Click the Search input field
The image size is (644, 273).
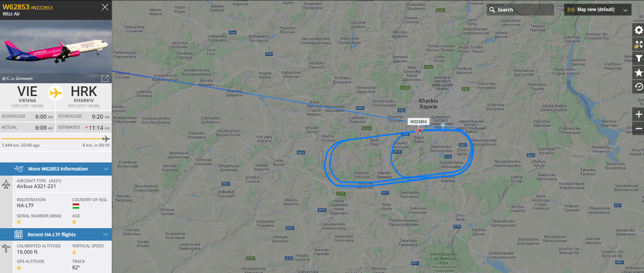click(520, 10)
